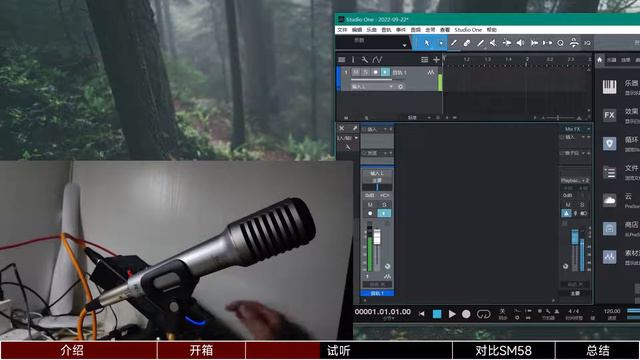
Task: Open the tool options dropdown arrow at top left
Action: pyautogui.click(x=404, y=45)
